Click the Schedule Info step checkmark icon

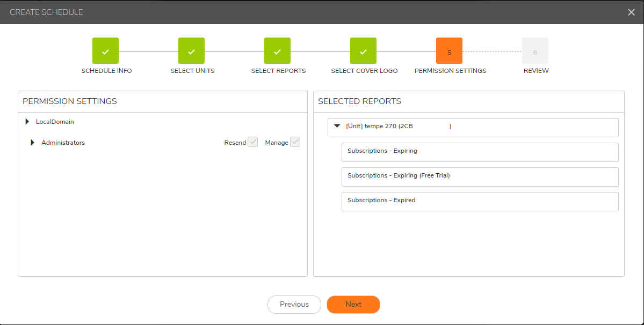tap(105, 51)
